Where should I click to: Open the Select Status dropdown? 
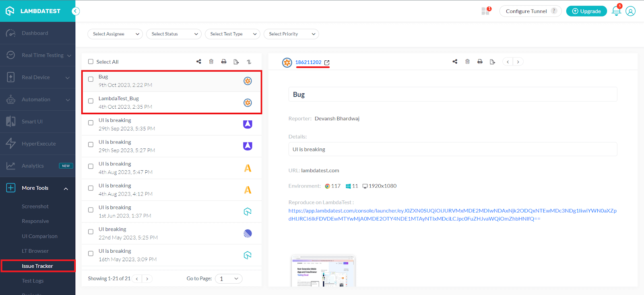(x=174, y=34)
